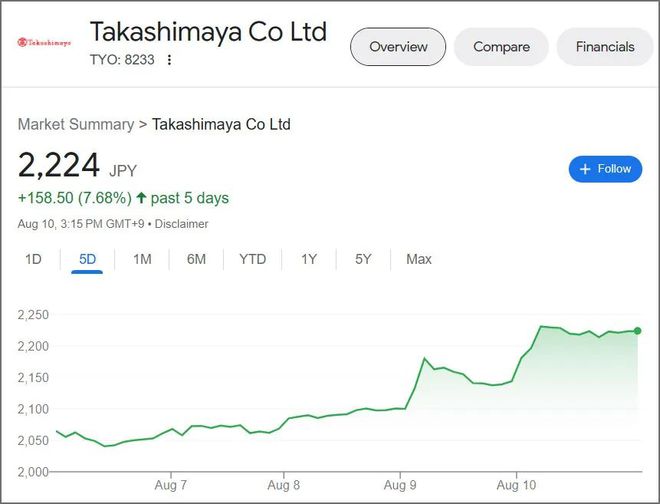Show the YTD chart range
The image size is (660, 504).
tap(253, 259)
